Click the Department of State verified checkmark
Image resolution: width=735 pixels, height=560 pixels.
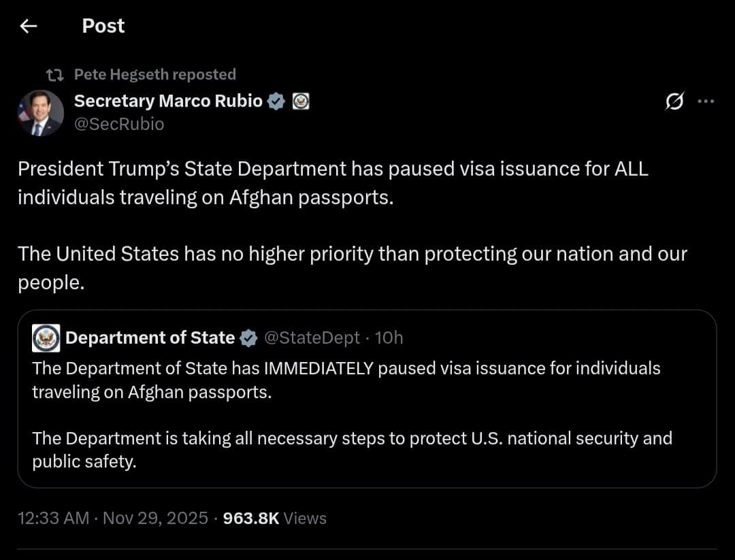pos(248,337)
